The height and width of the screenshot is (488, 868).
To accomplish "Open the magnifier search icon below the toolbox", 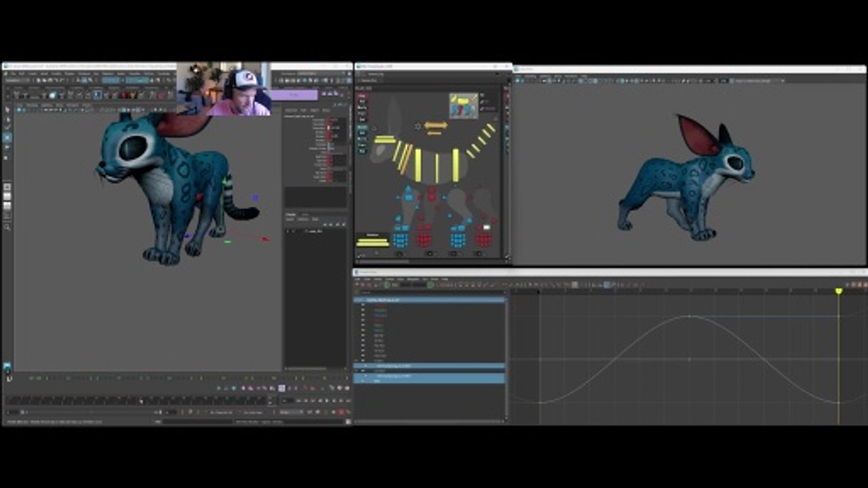I will pyautogui.click(x=7, y=227).
